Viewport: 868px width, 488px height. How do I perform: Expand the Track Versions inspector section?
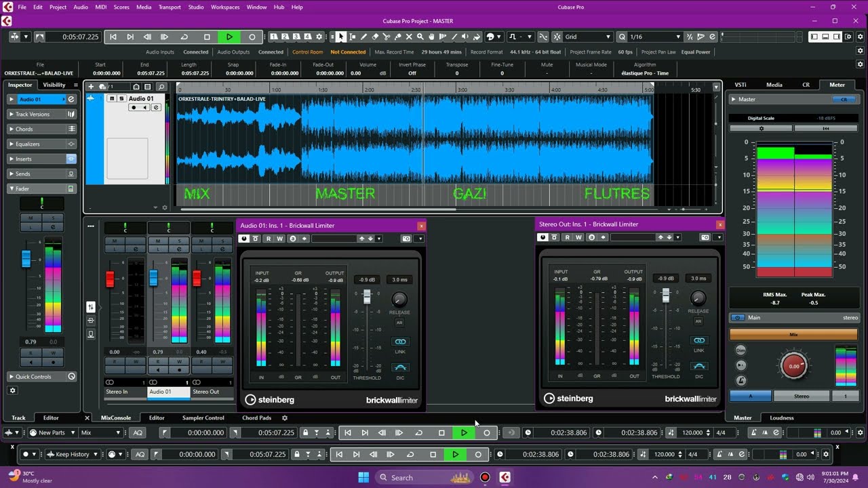point(41,114)
